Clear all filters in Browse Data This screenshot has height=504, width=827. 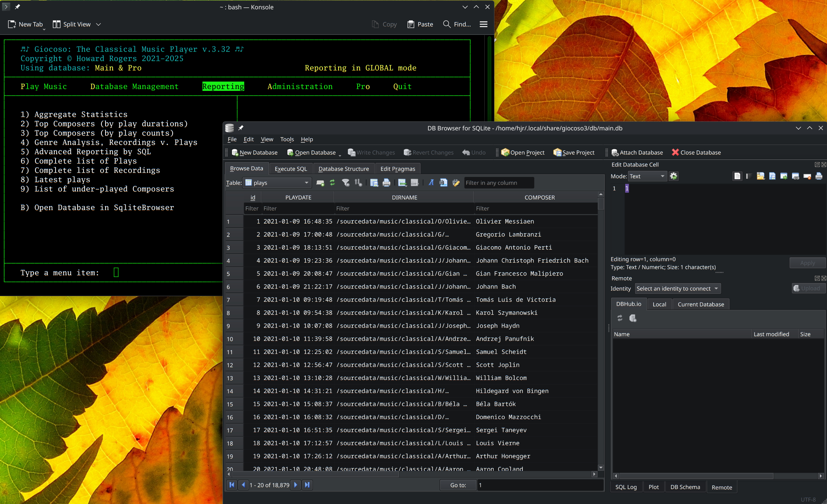(345, 183)
